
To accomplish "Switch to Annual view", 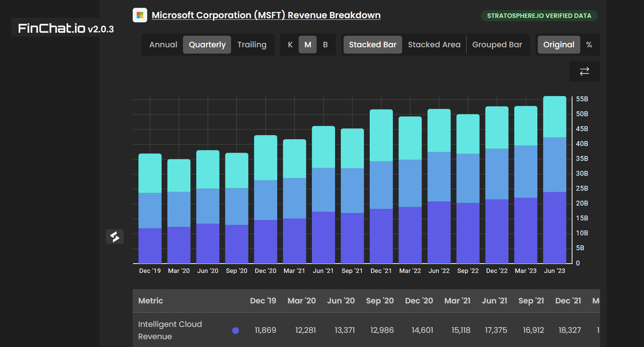I will [163, 45].
